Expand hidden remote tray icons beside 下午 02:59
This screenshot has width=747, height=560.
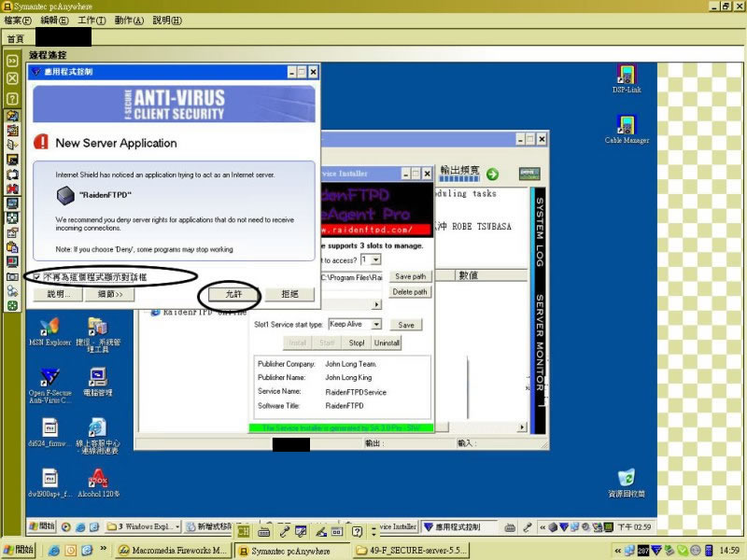click(x=543, y=527)
